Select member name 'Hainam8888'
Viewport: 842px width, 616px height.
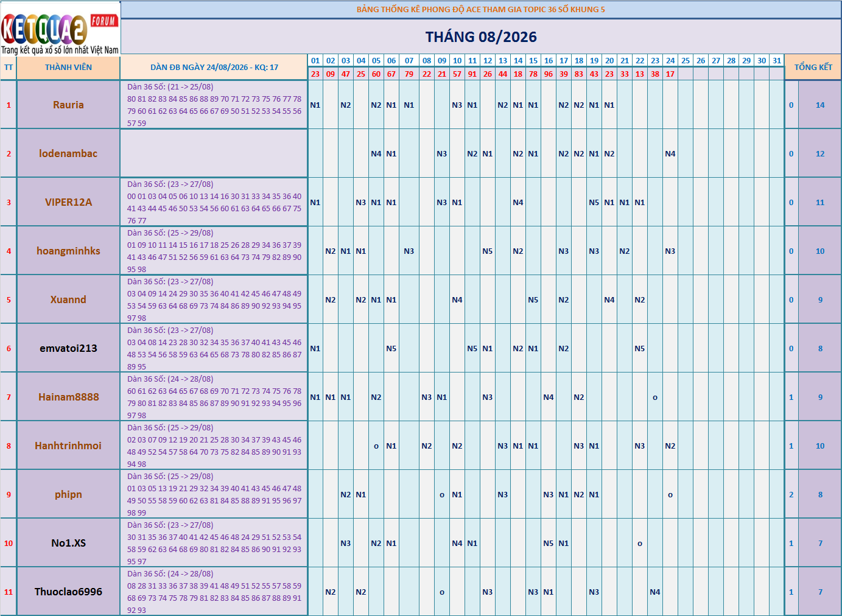pos(68,397)
